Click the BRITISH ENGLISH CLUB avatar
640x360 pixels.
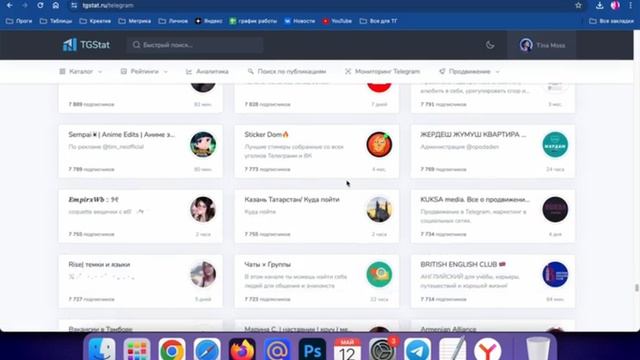point(555,274)
